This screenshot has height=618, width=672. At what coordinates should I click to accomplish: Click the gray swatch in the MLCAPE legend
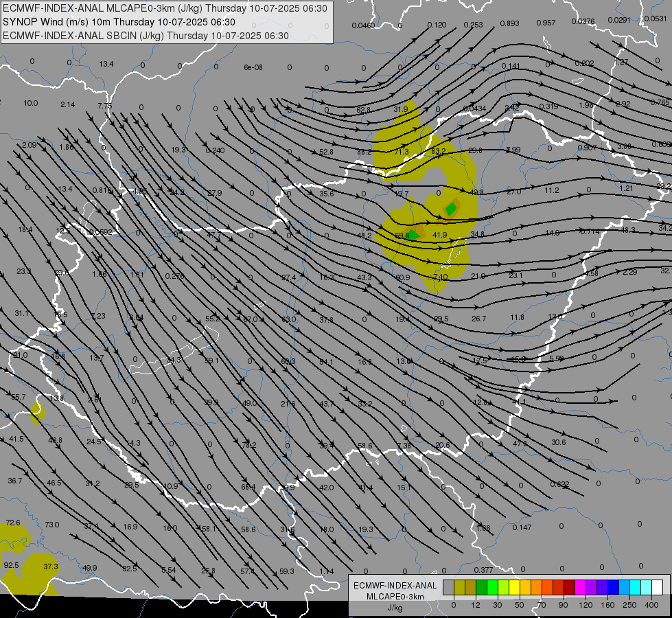click(448, 588)
